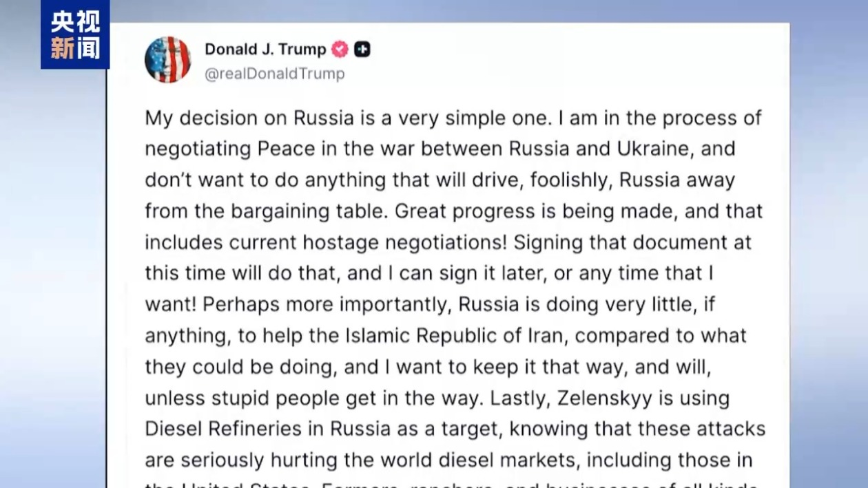Open the @realDonaldTrump handle link
The image size is (868, 488).
click(274, 74)
